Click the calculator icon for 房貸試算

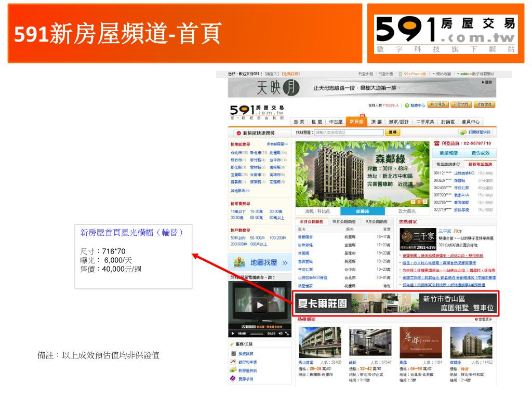pos(233,353)
